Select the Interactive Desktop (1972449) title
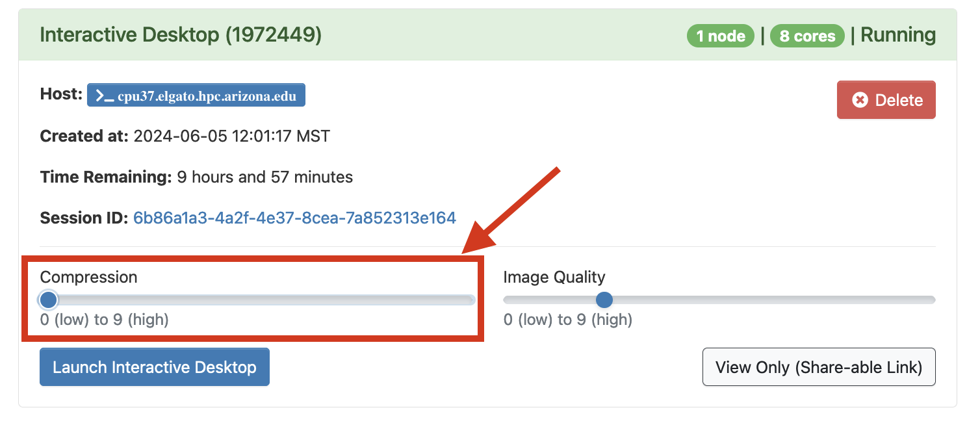This screenshot has height=425, width=980. click(181, 34)
